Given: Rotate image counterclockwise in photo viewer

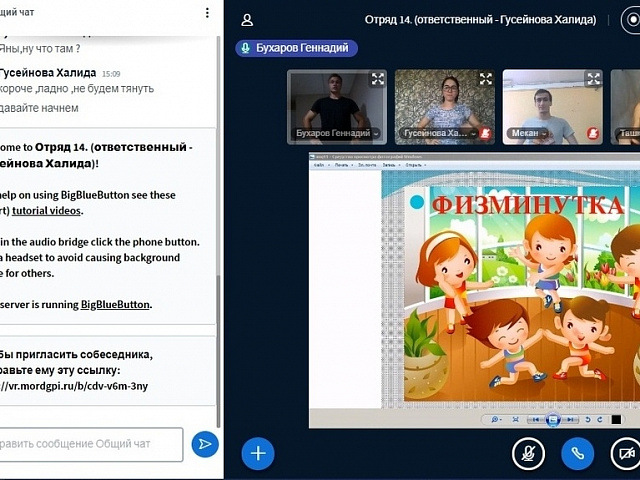Looking at the screenshot, I should [588, 419].
